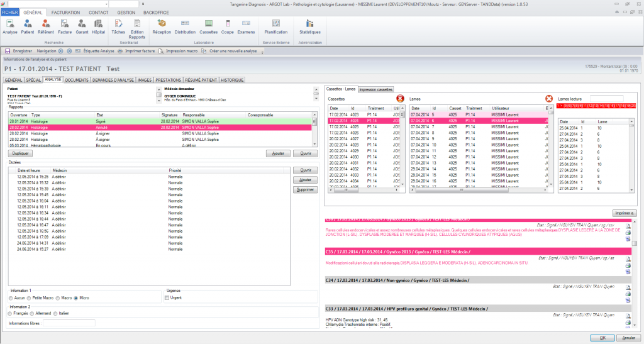The height and width of the screenshot is (344, 644).
Task: Switch to the FACTURATION ribbon tab
Action: click(x=65, y=12)
